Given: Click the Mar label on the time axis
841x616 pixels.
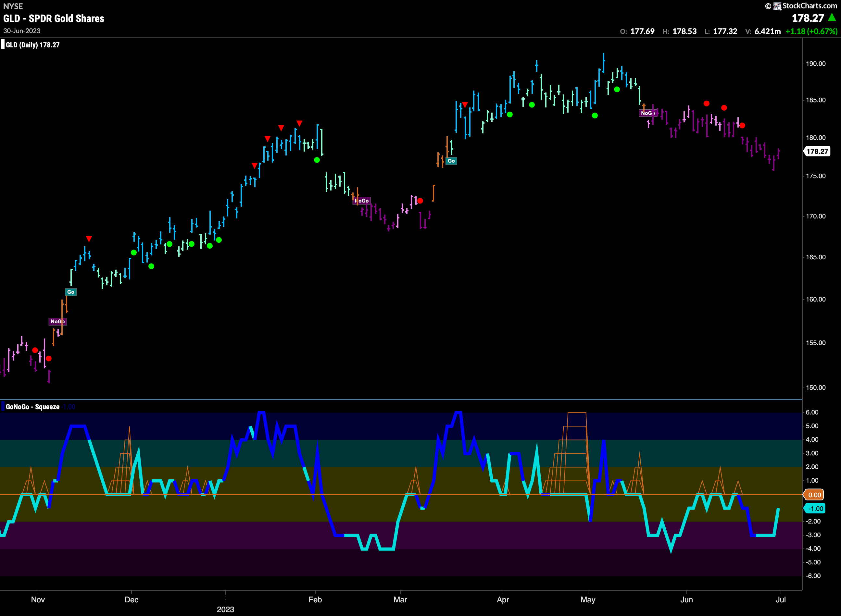Looking at the screenshot, I should click(400, 599).
